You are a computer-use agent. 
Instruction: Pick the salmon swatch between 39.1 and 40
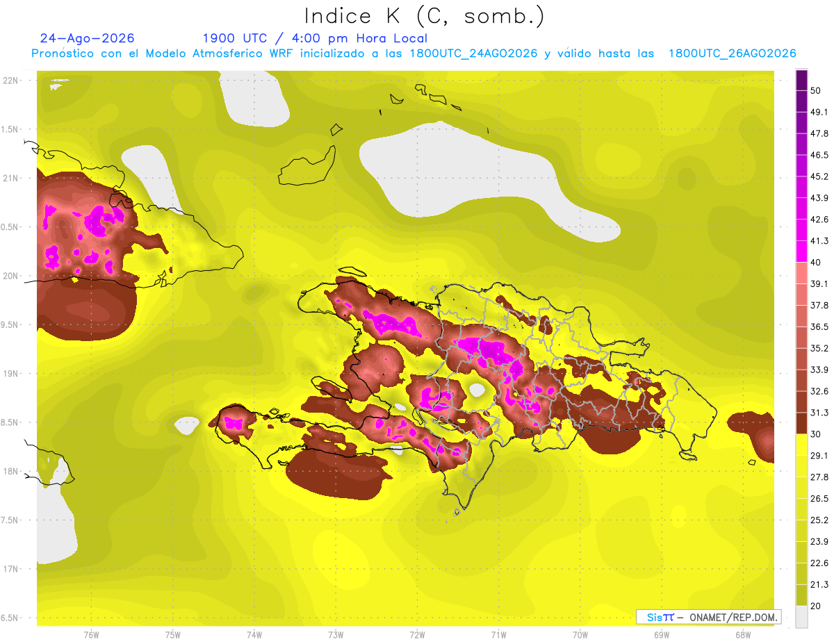point(801,273)
